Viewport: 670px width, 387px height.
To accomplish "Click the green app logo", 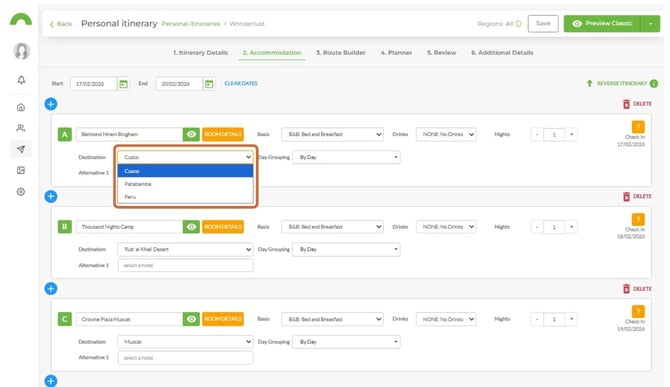I will [x=21, y=20].
